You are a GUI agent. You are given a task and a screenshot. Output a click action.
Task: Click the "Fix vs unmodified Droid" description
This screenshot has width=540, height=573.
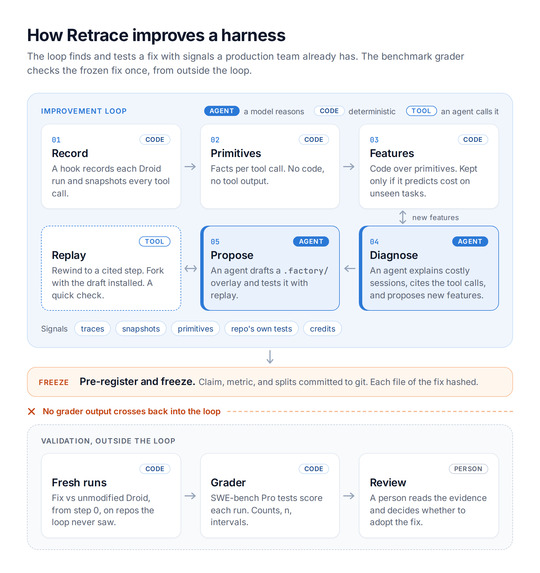pos(103,510)
